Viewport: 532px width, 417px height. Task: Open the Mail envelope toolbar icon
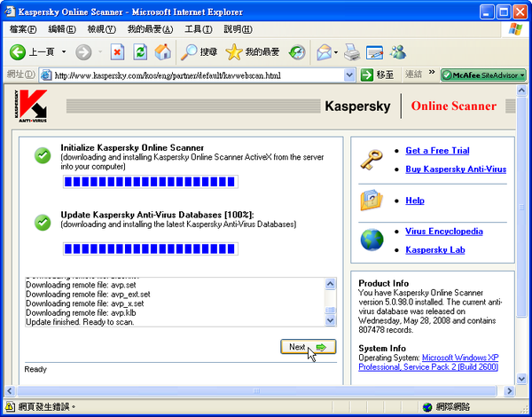[x=324, y=52]
